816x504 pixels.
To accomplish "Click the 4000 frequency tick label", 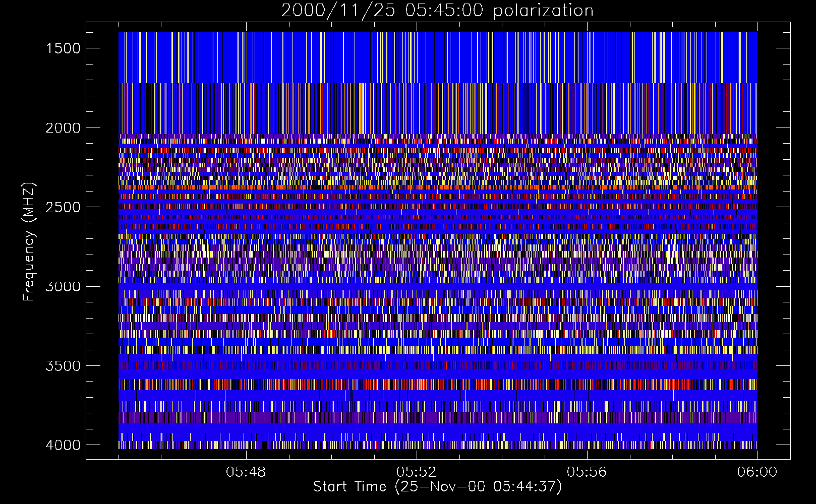I will tap(63, 445).
